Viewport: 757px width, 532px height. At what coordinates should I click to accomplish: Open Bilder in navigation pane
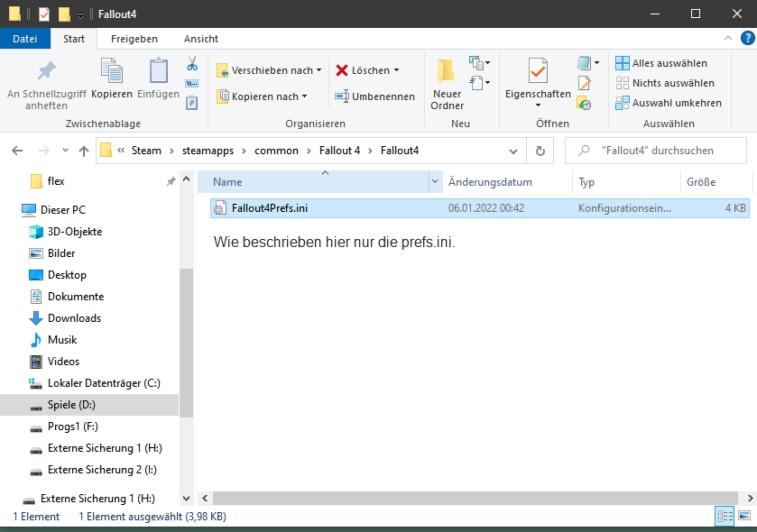(61, 253)
